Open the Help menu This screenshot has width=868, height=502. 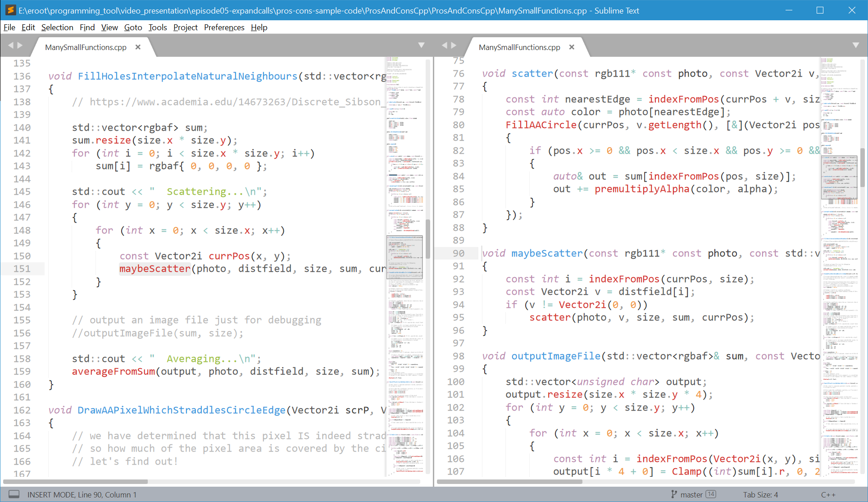pyautogui.click(x=259, y=27)
